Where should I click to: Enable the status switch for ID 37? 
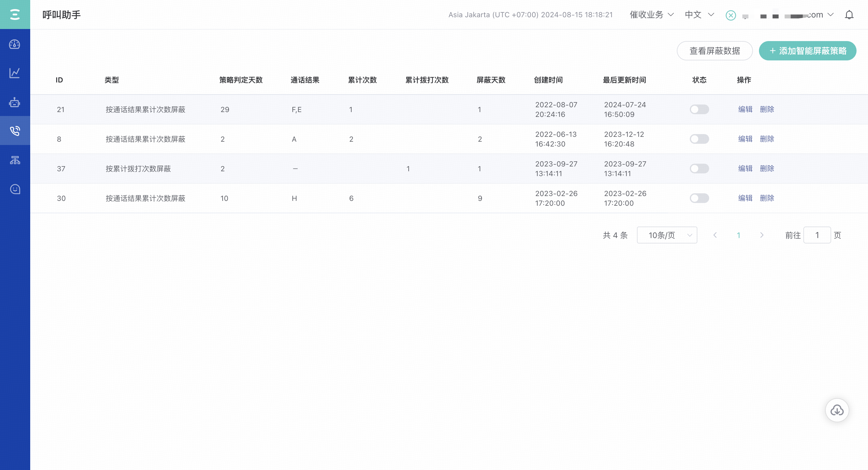tap(699, 169)
